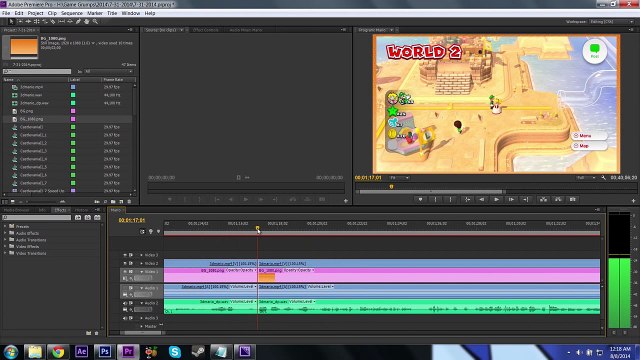Click the Extract button in Program monitor
The width and height of the screenshot is (640, 360).
coord(558,200)
